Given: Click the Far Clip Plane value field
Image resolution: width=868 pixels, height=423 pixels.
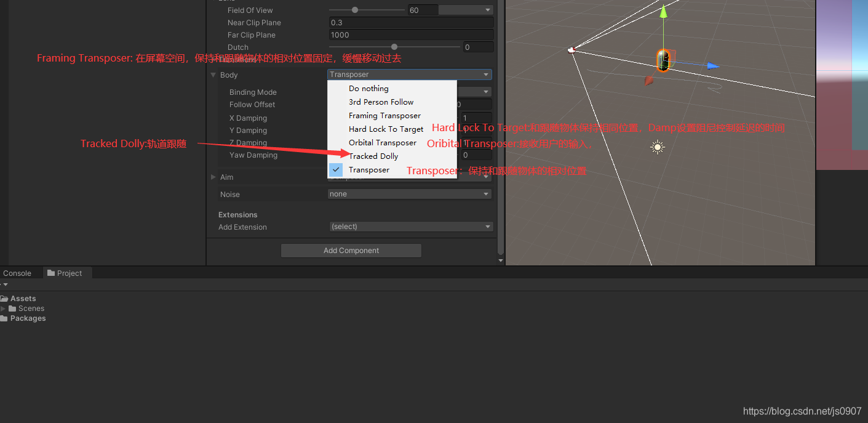Looking at the screenshot, I should (x=412, y=34).
